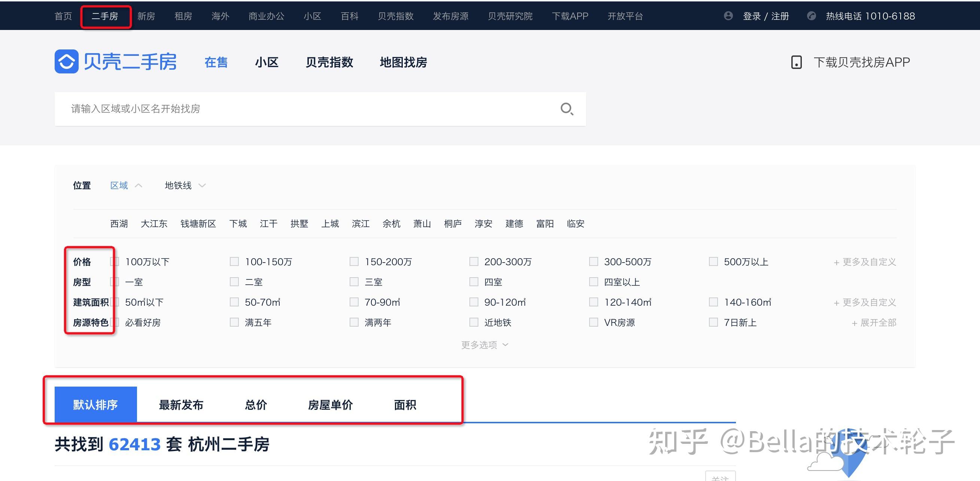Click the 注册 link
The width and height of the screenshot is (980, 481).
[780, 16]
